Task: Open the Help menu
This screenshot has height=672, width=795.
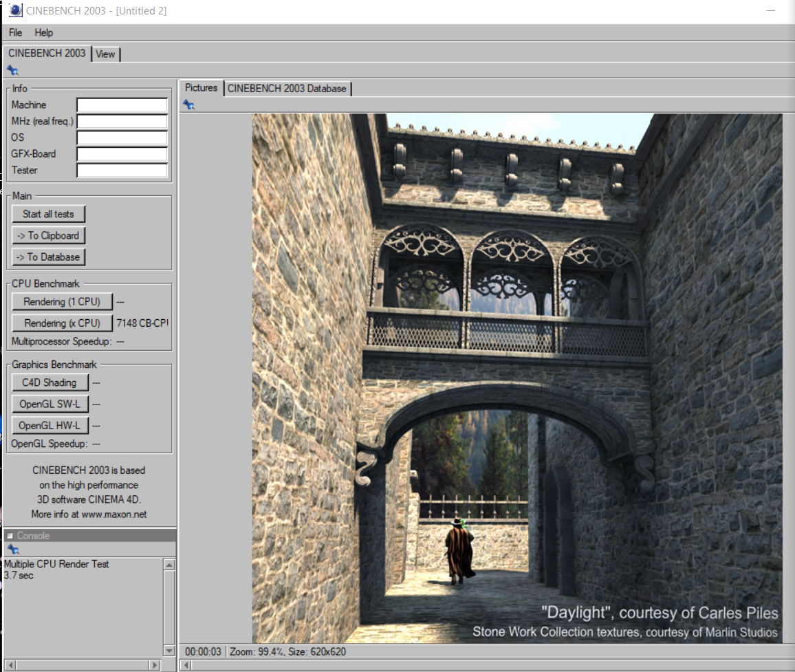Action: tap(43, 32)
